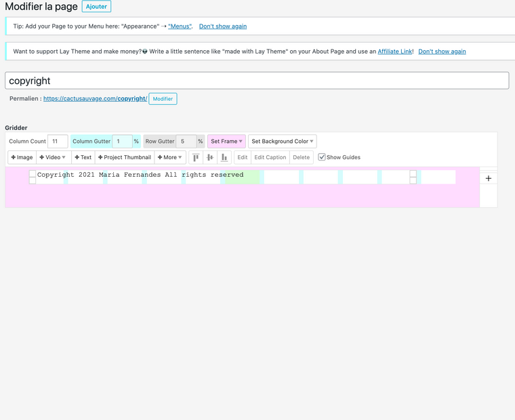Open the Set Frame dropdown
The height and width of the screenshot is (420, 515).
226,142
